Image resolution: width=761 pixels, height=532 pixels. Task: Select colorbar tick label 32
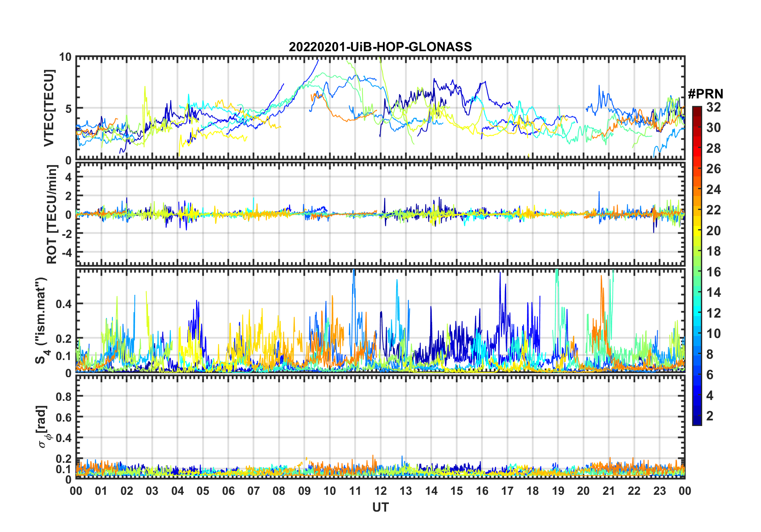coord(713,107)
